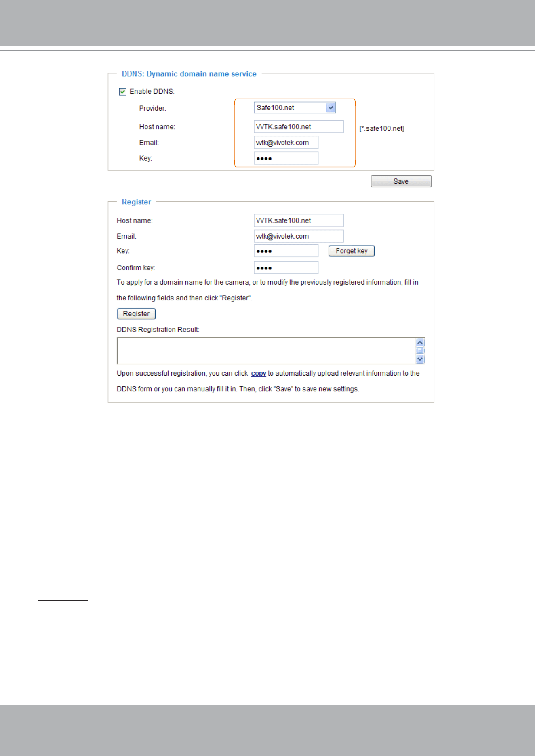Image resolution: width=535 pixels, height=756 pixels.
Task: Click the DDNS Host name field
Action: 299,127
